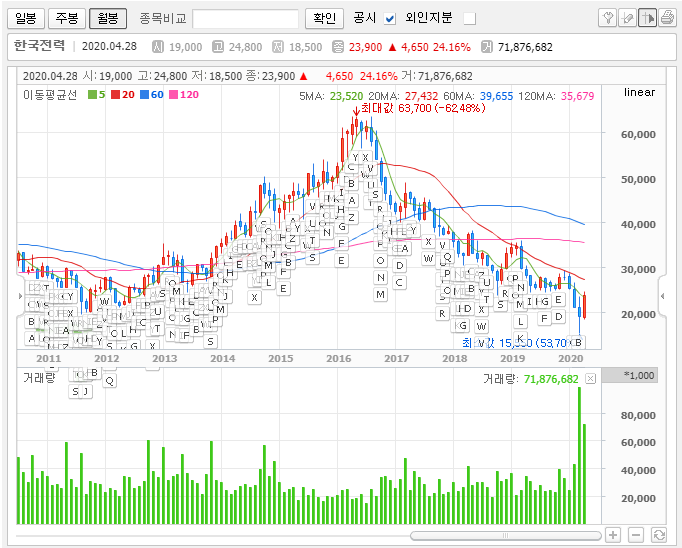Open chart settings via the wrench icon
This screenshot has height=548, width=682.
607,18
